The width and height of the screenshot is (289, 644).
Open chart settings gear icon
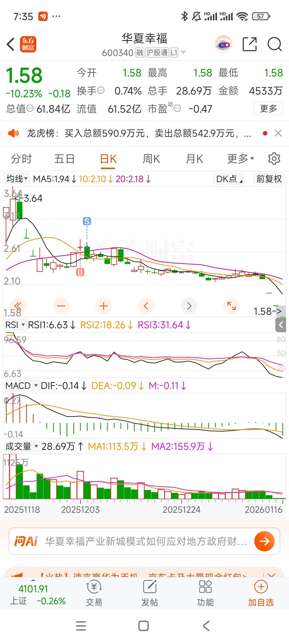(274, 158)
